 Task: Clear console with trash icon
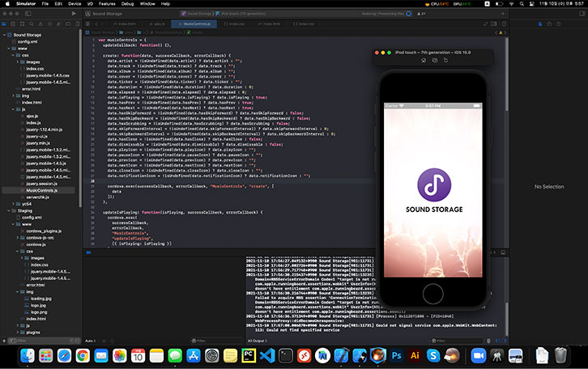[x=488, y=341]
